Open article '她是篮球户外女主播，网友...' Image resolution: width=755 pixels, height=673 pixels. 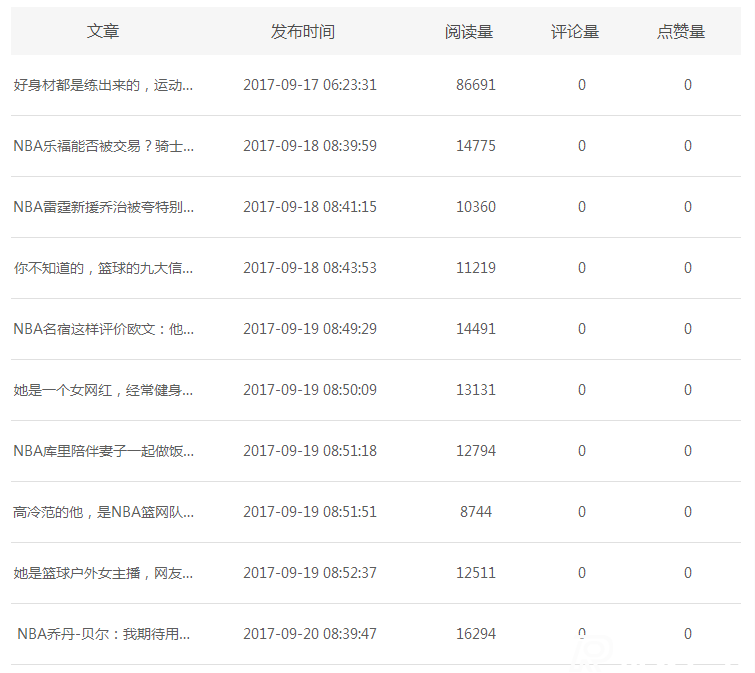click(103, 573)
